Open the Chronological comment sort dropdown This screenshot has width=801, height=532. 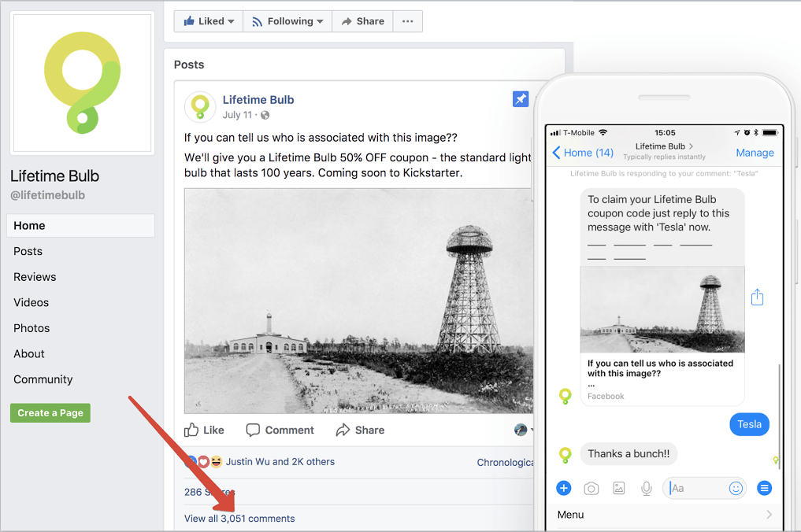coord(505,462)
